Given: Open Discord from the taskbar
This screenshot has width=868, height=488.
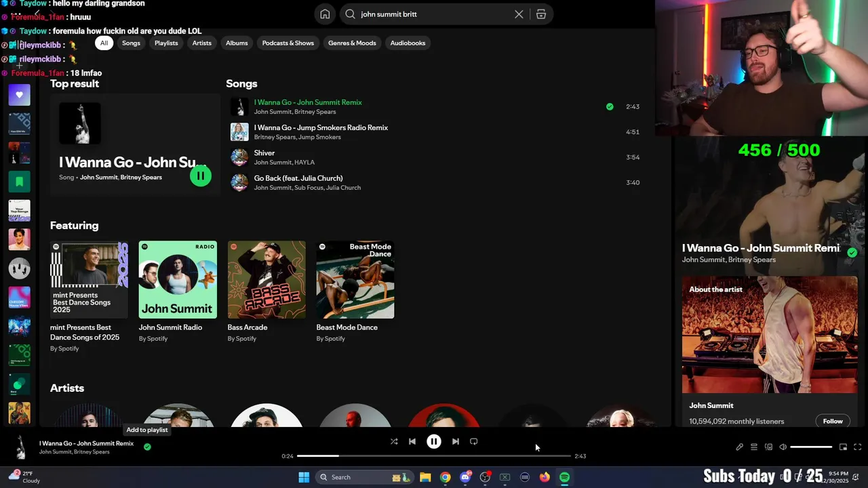Looking at the screenshot, I should (465, 477).
